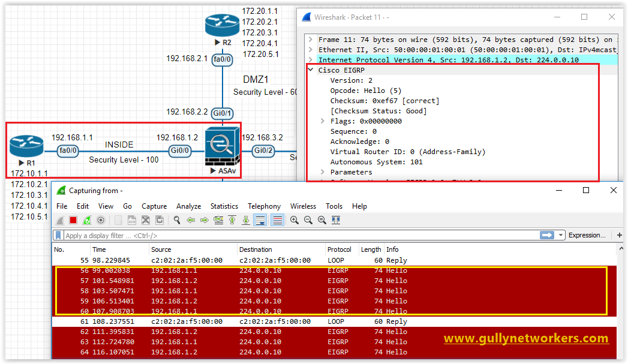Expand the Ethernet II tree row
This screenshot has height=364, width=628.
point(310,50)
